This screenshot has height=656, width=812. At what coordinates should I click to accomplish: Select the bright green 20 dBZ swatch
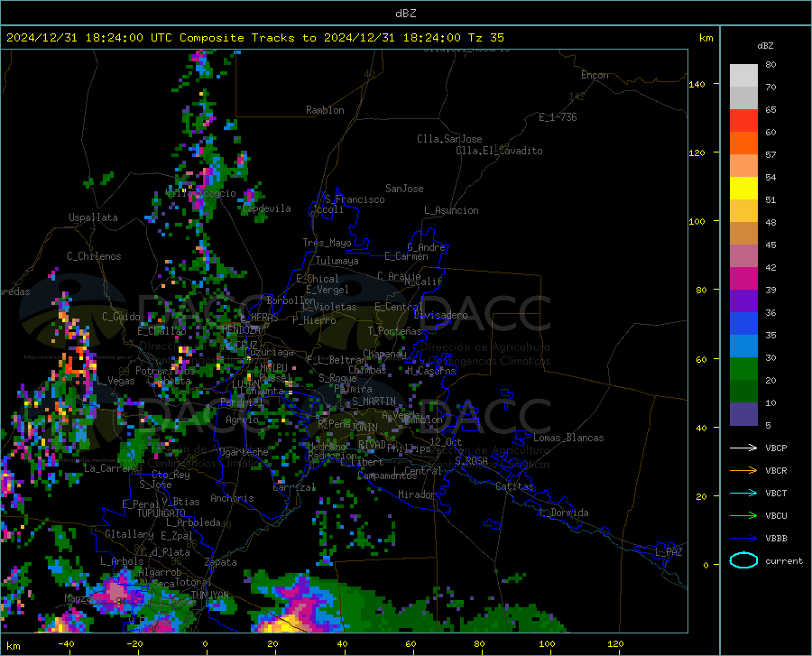tap(743, 369)
